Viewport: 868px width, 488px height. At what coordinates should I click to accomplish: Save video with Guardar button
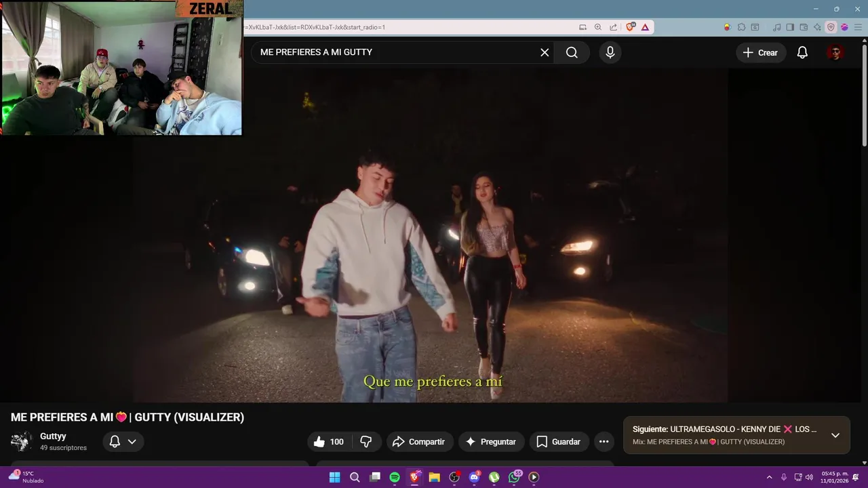(x=559, y=442)
